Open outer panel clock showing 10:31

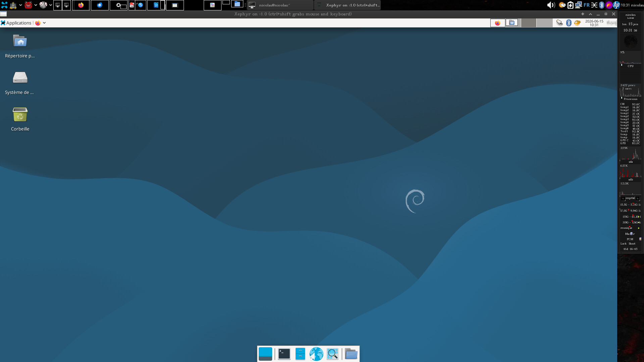tap(626, 5)
